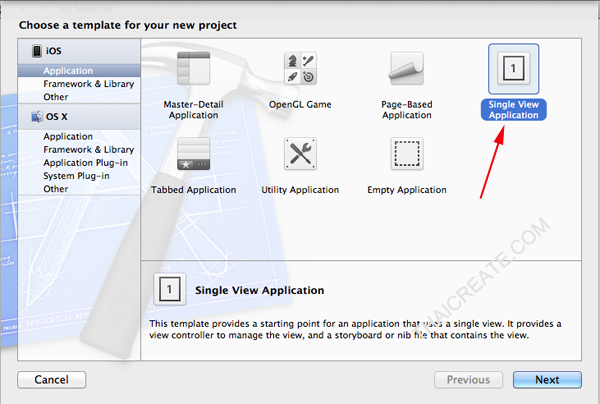Click the highlighted Single View Application label
The height and width of the screenshot is (404, 600).
pyautogui.click(x=514, y=110)
